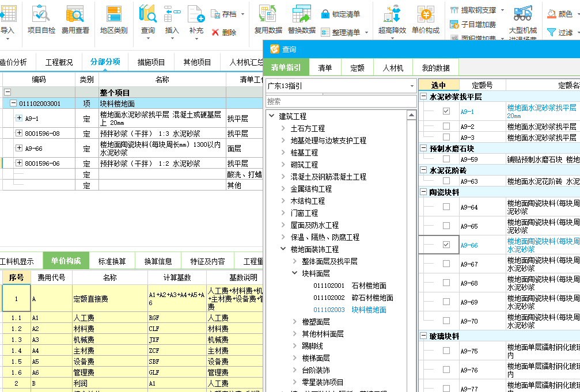Image resolution: width=580 pixels, height=392 pixels.
Task: Click the 过滤 filter funnel icon
Action: (552, 32)
